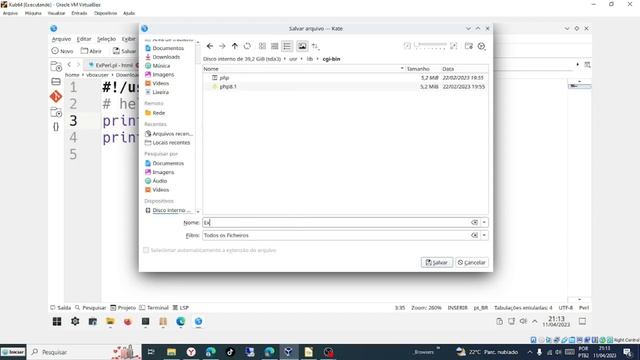This screenshot has height=360, width=640.
Task: Go up to the parent folder
Action: click(x=235, y=46)
